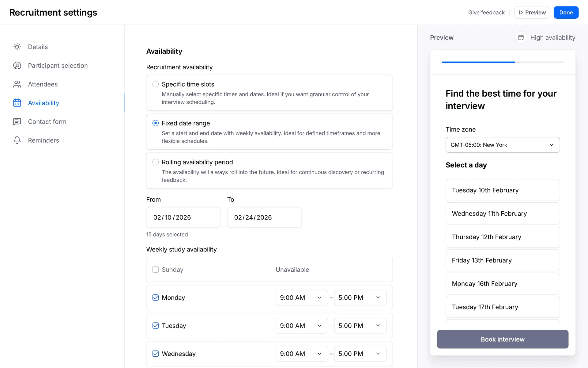Click the calendar icon beside High availability
This screenshot has width=588, height=368.
pyautogui.click(x=521, y=37)
